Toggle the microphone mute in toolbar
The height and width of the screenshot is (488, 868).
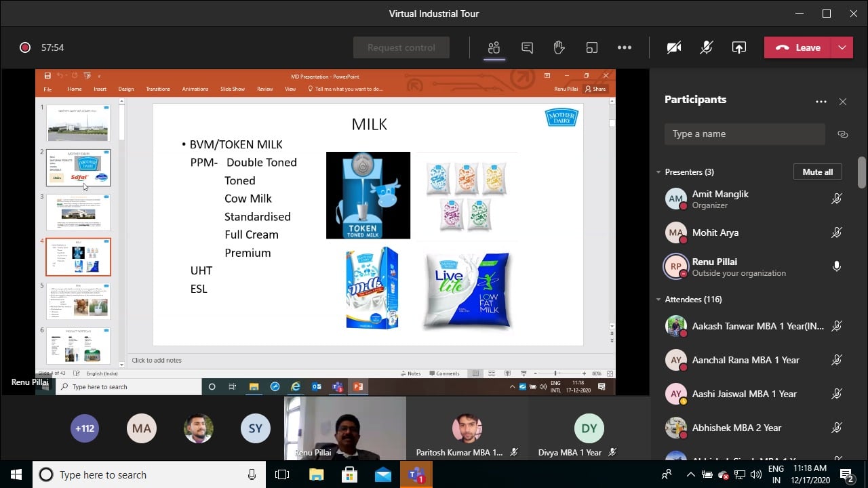[x=707, y=47]
